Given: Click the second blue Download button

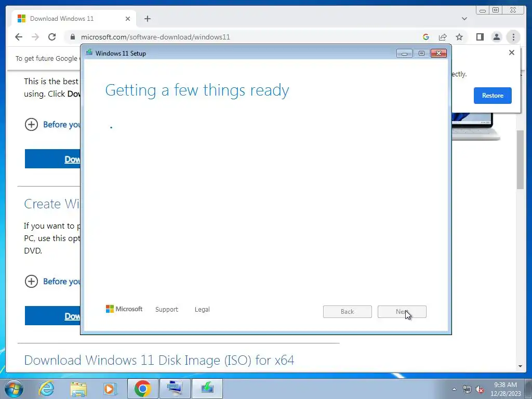Looking at the screenshot, I should coord(52,315).
